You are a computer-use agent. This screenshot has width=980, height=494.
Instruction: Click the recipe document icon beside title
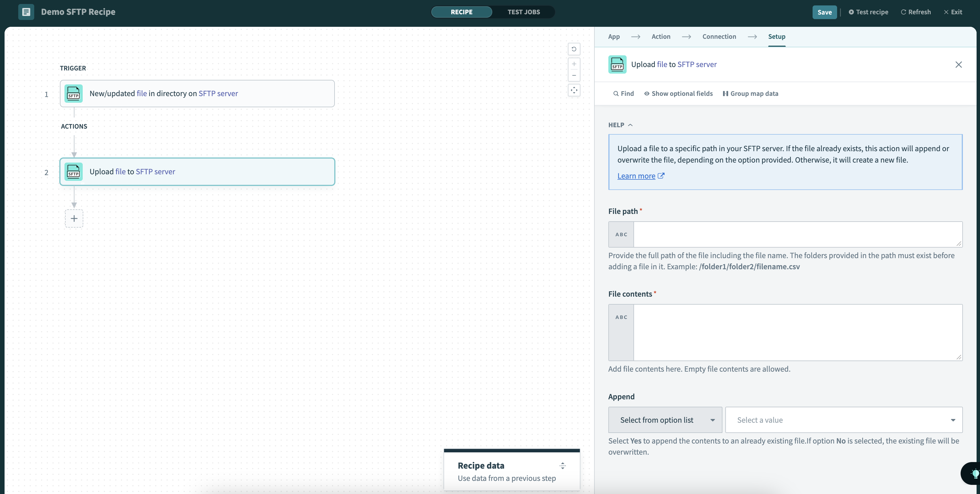[x=26, y=12]
